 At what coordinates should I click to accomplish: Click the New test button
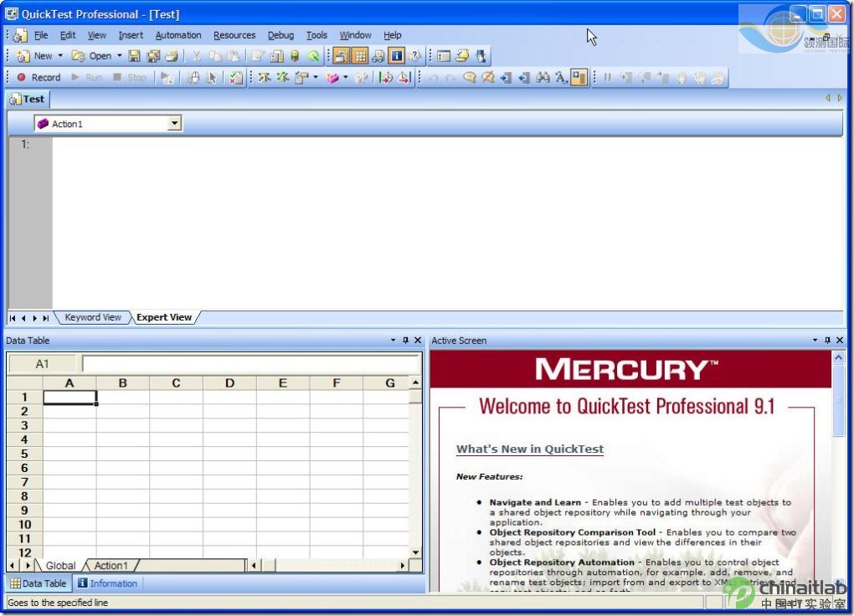point(35,55)
